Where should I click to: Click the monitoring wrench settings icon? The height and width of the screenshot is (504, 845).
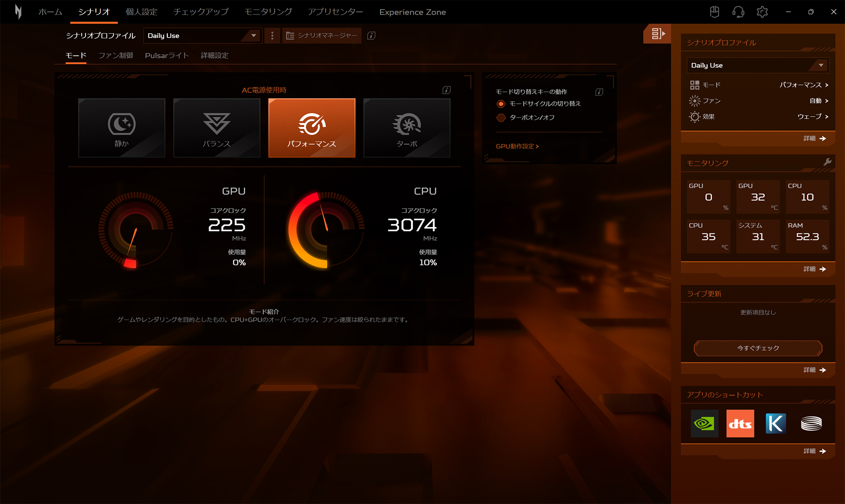827,162
